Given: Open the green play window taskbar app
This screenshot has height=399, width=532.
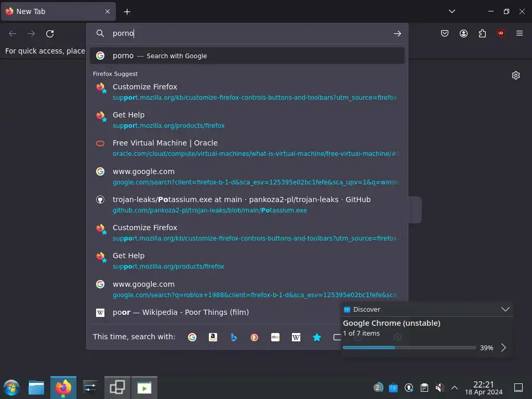Looking at the screenshot, I should [x=144, y=388].
